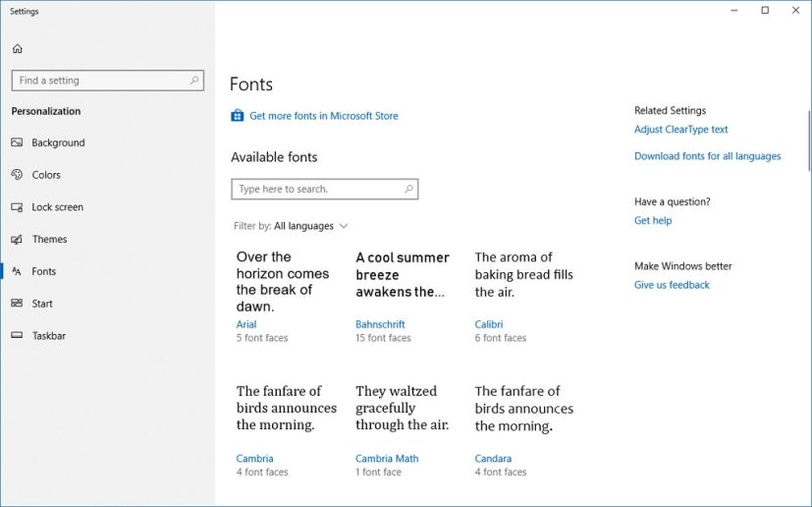Image resolution: width=812 pixels, height=507 pixels.
Task: Select Bahnschrift preview 'A cool summer breeze'
Action: coord(403,274)
